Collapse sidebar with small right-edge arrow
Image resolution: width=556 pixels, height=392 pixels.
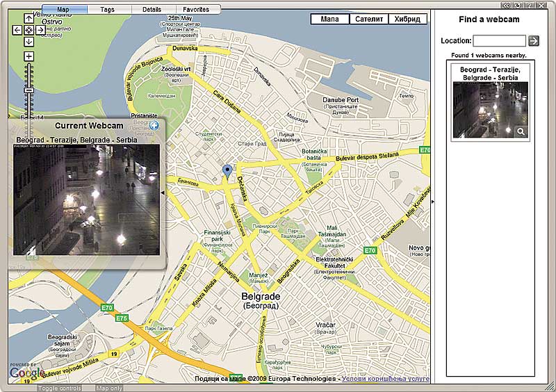click(x=433, y=202)
